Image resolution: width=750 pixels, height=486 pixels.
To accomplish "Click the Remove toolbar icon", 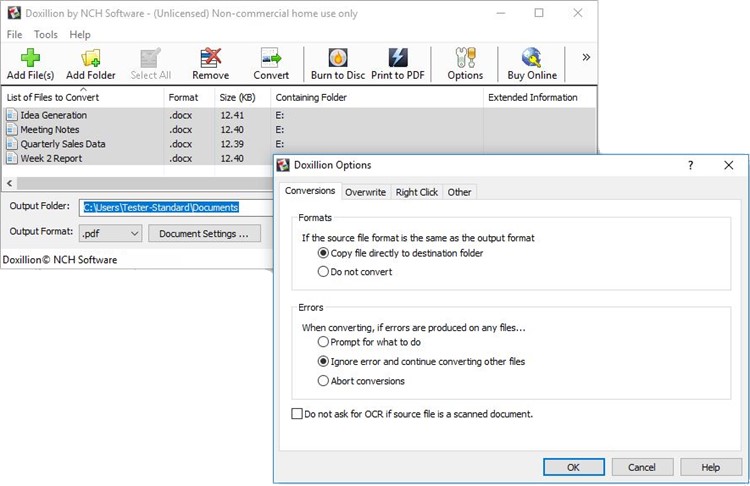I will pos(210,57).
